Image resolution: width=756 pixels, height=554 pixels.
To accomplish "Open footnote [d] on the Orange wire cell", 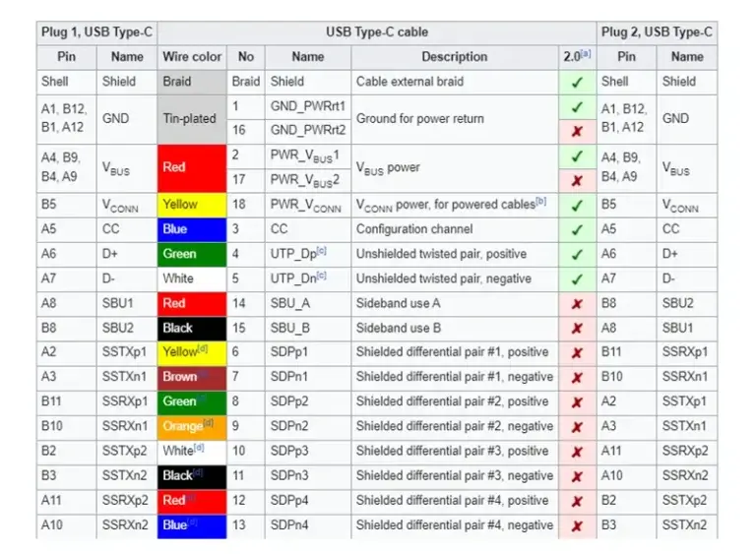I will point(209,423).
